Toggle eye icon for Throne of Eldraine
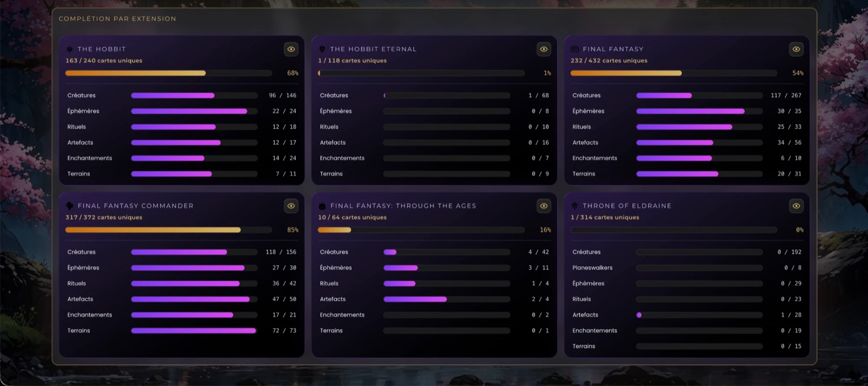868x386 pixels. (796, 206)
